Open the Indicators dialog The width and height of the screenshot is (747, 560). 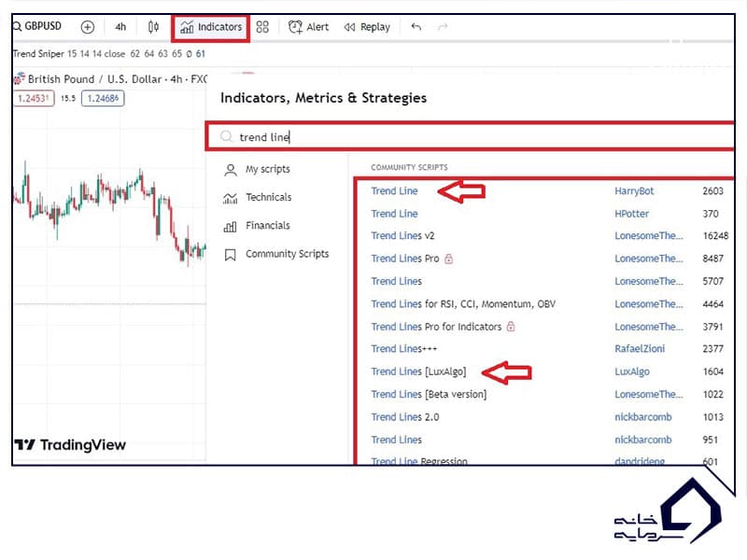[x=211, y=27]
